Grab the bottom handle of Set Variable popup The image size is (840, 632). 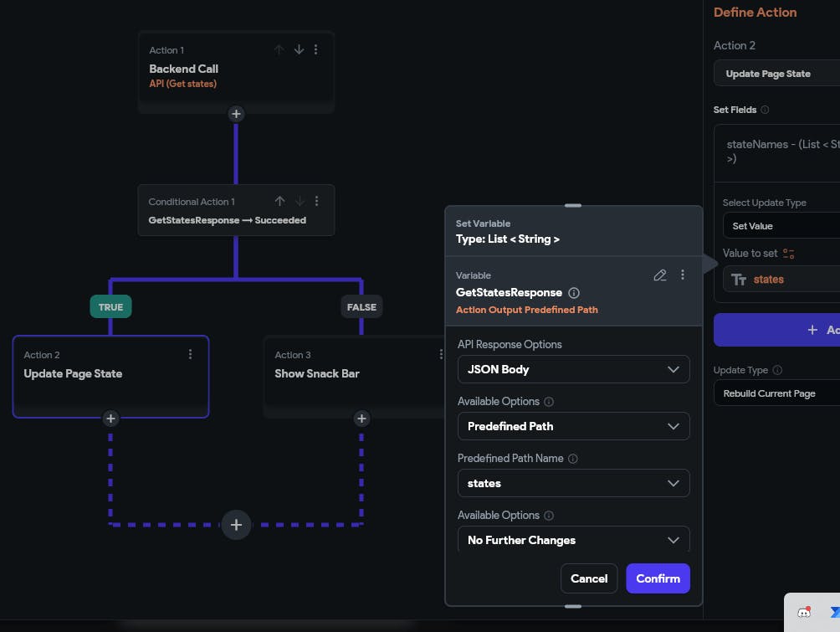[572, 606]
